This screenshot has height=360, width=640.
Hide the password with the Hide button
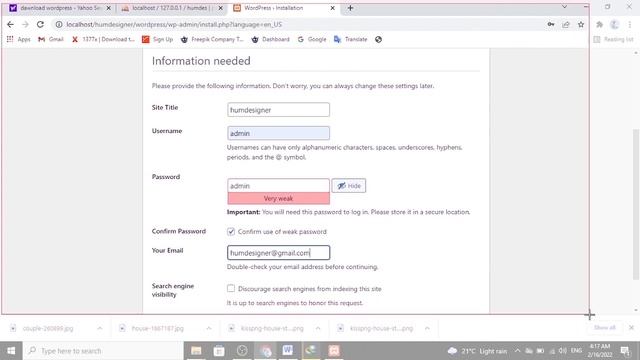349,186
